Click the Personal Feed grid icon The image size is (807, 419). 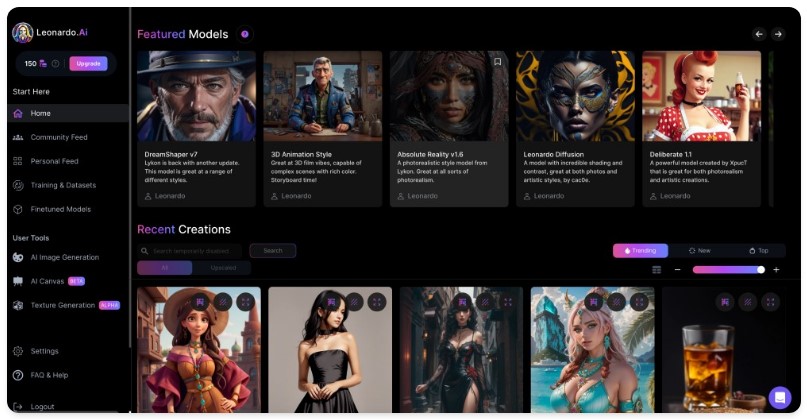[x=18, y=161]
